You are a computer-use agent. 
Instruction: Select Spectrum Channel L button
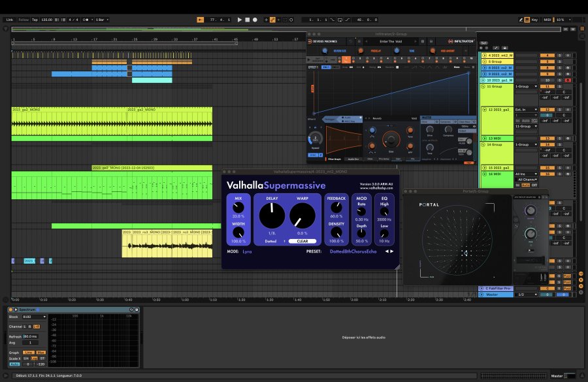(x=25, y=327)
